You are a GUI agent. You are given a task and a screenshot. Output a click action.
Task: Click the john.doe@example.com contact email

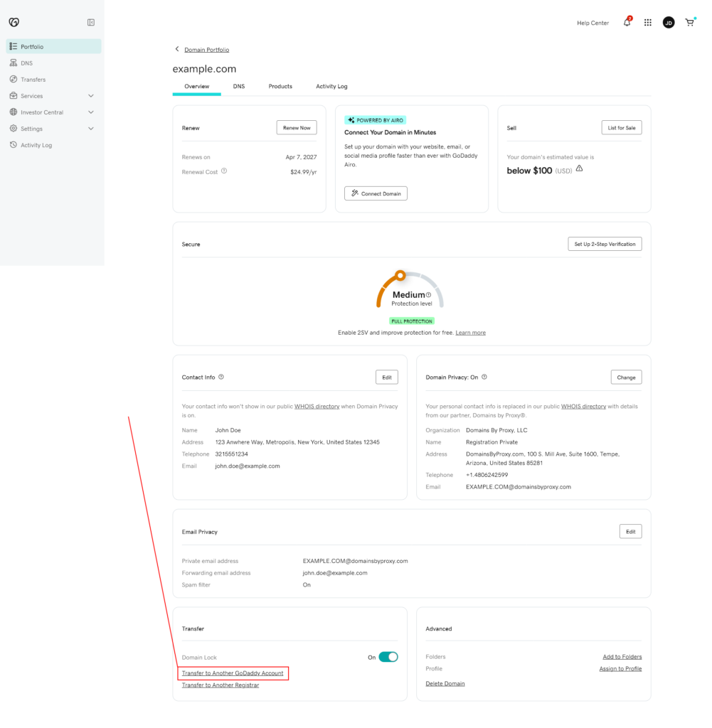click(248, 466)
